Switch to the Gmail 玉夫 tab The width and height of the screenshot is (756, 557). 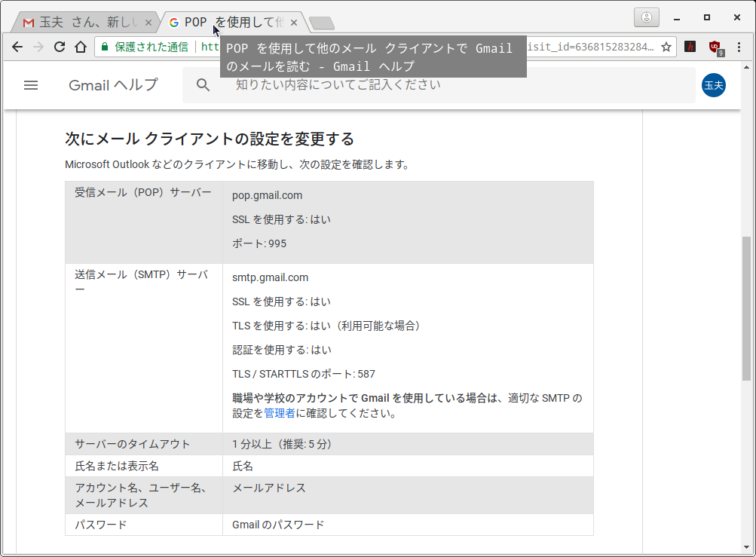click(x=87, y=22)
